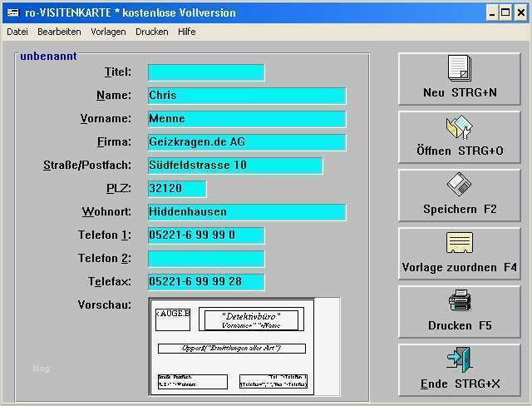532x406 pixels.
Task: Click the Vorlage zuordnen template icon
Action: 460,243
